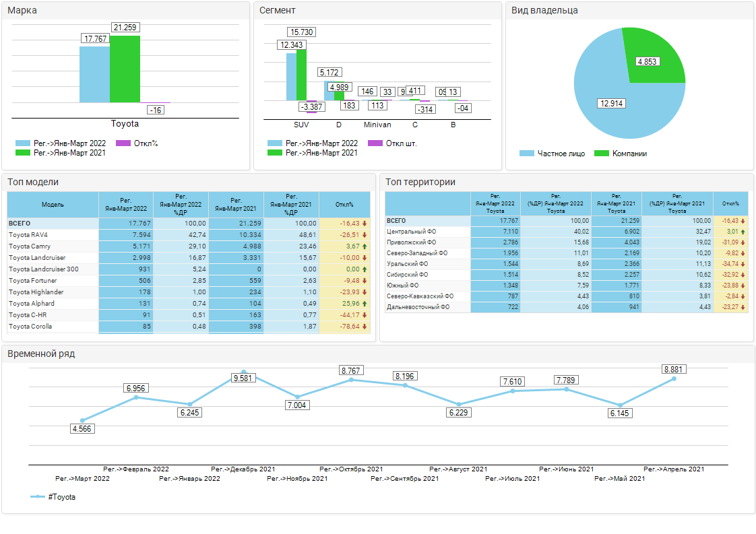Click the #Toyota line legend marker

38,497
